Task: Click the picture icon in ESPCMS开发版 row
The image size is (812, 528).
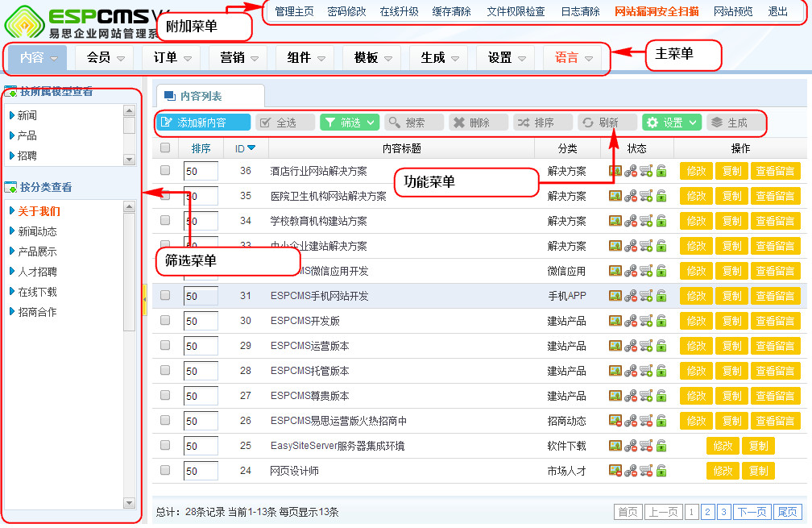Action: (615, 321)
